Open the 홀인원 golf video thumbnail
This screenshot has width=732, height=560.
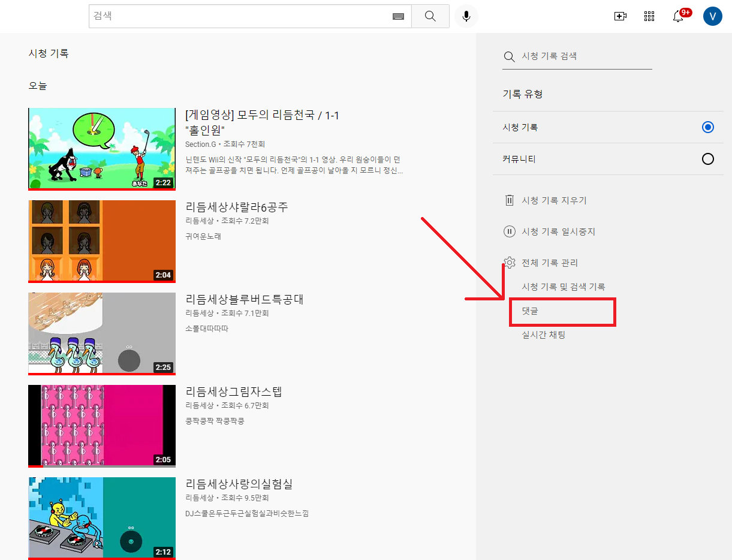[102, 149]
